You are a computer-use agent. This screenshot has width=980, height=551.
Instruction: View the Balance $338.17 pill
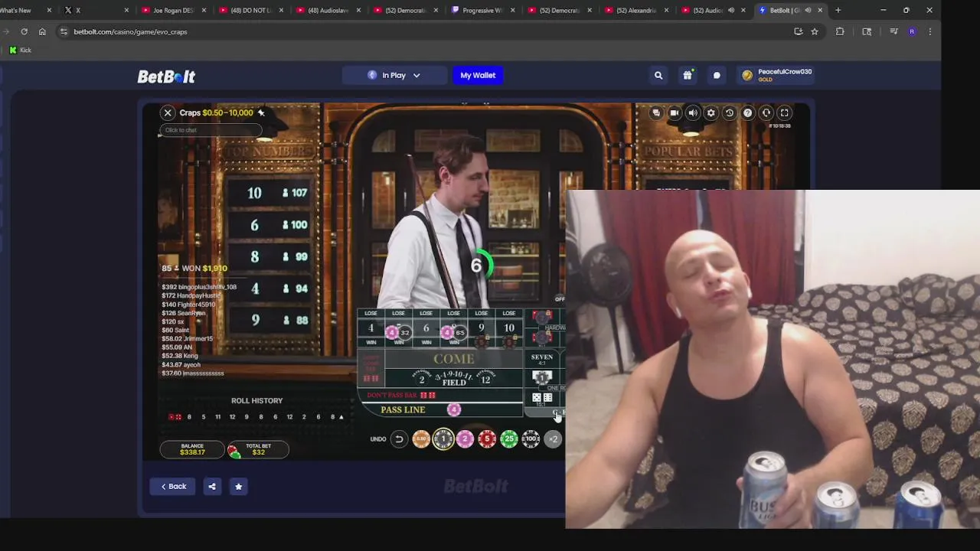point(192,449)
